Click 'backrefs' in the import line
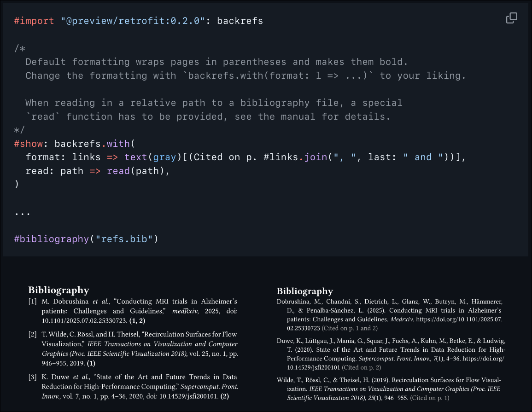 [x=240, y=21]
